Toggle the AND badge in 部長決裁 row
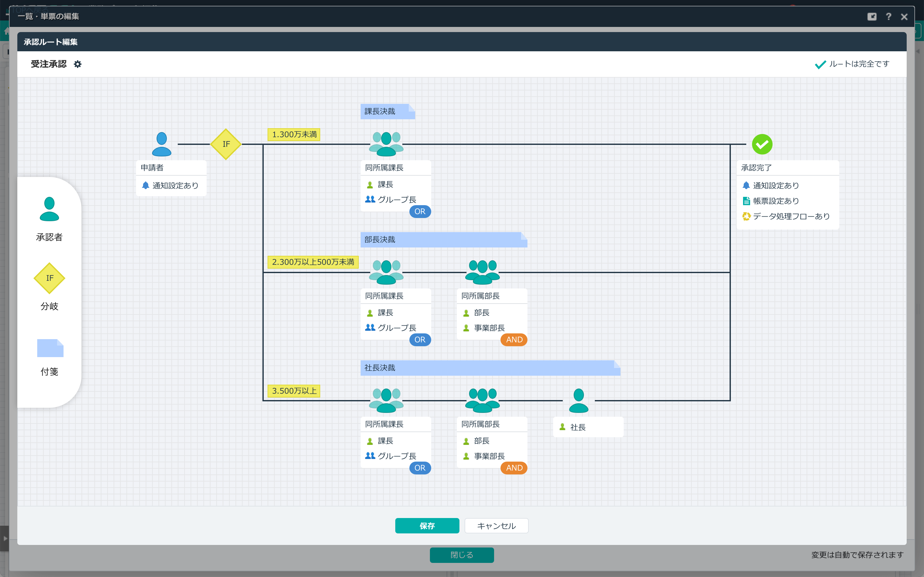Viewport: 924px width, 577px height. pos(514,340)
